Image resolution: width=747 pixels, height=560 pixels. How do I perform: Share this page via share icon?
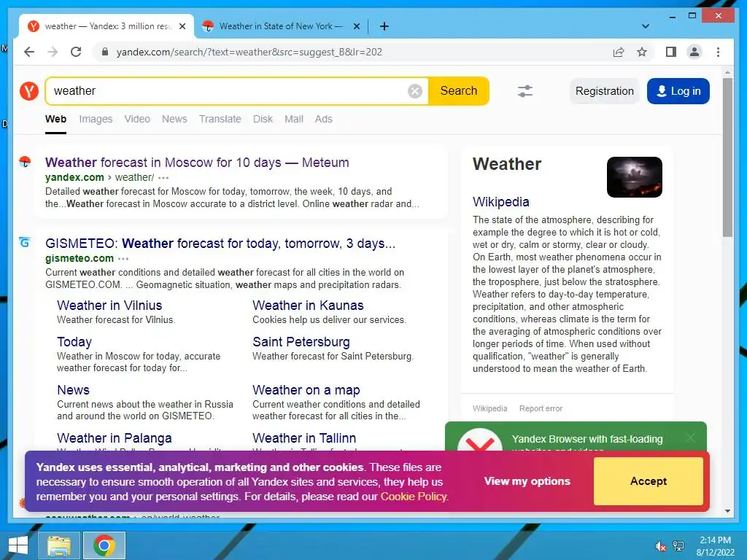(619, 52)
